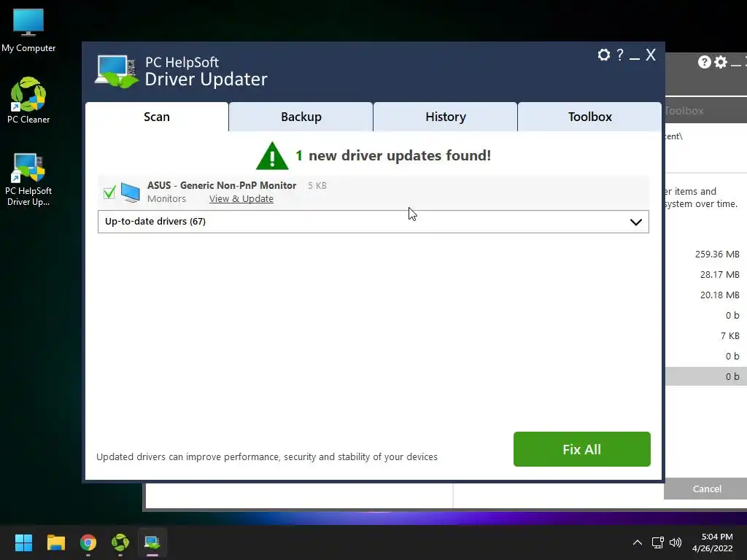Click Cancel in the background PC Cleaner window

706,489
